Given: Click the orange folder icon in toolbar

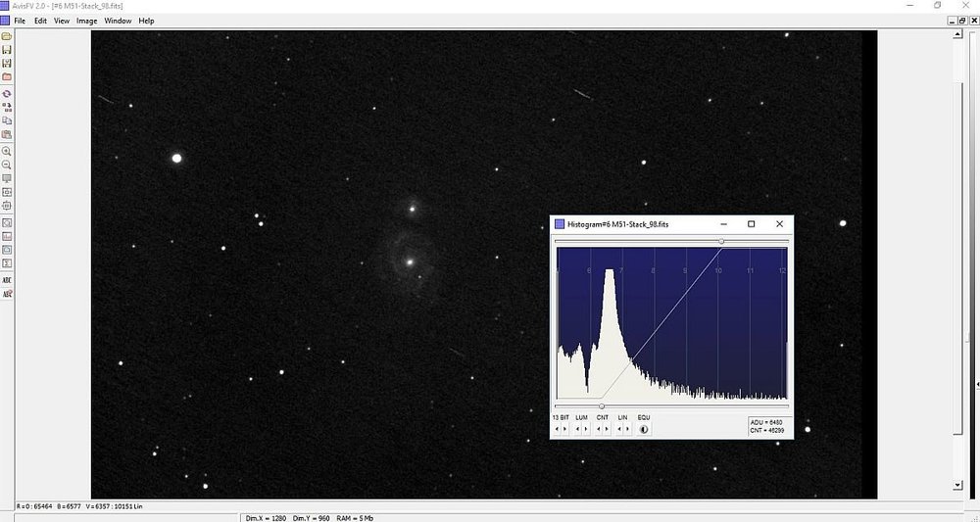Looking at the screenshot, I should (x=7, y=76).
